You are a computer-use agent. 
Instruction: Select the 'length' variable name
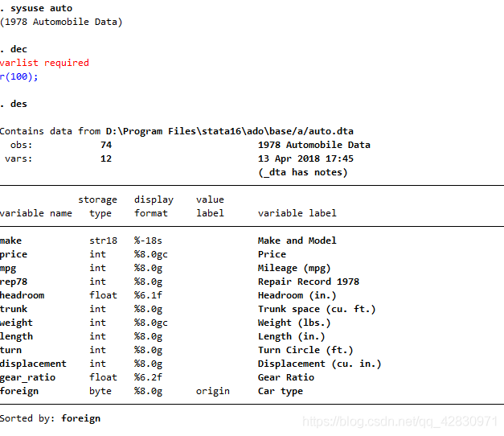pos(17,336)
